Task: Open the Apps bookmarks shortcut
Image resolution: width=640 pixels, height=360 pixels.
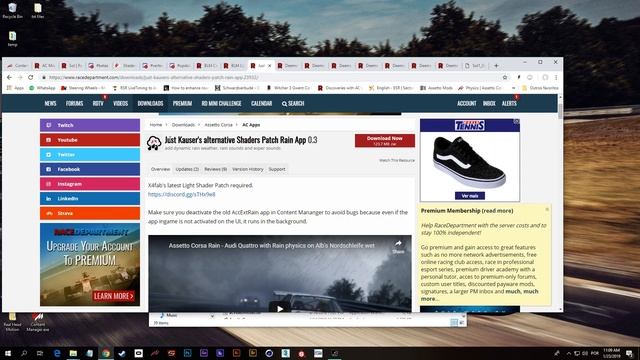Action: (16, 88)
